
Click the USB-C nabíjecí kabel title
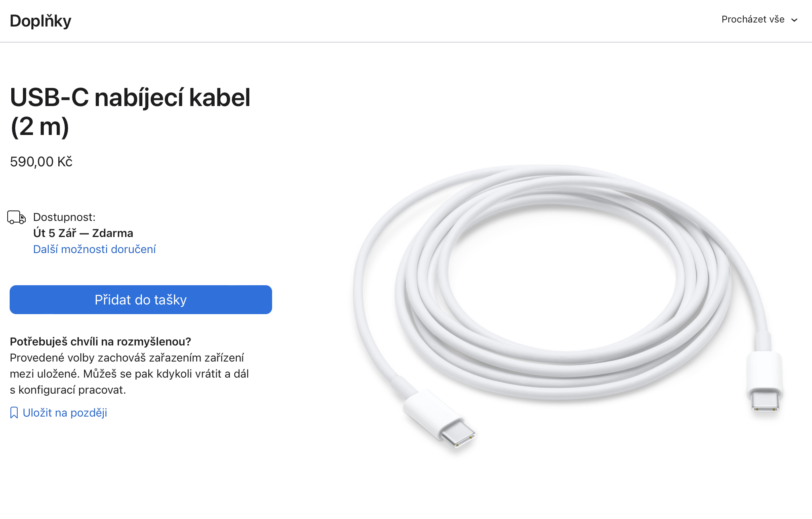(130, 98)
